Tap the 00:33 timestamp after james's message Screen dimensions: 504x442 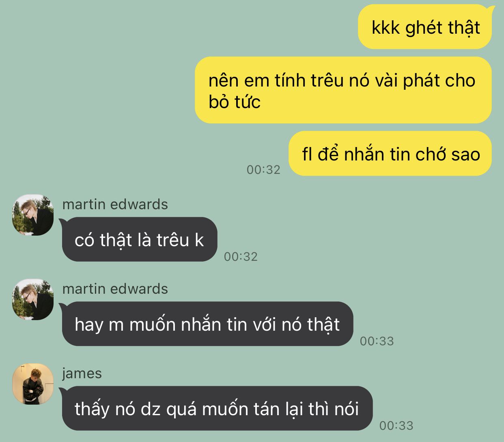[x=396, y=425]
